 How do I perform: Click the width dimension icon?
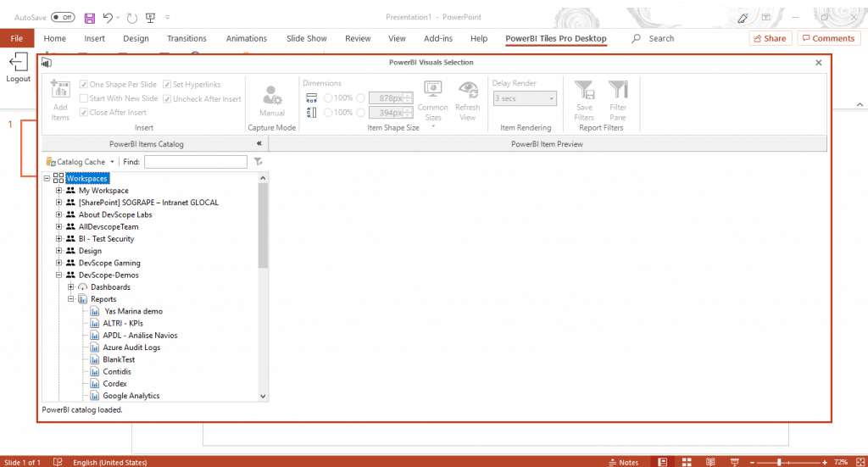coord(312,98)
